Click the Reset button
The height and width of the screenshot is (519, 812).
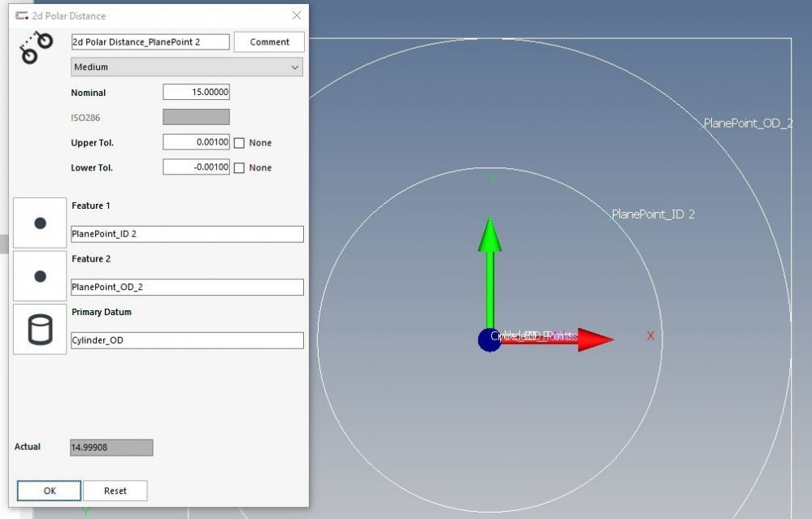point(115,491)
